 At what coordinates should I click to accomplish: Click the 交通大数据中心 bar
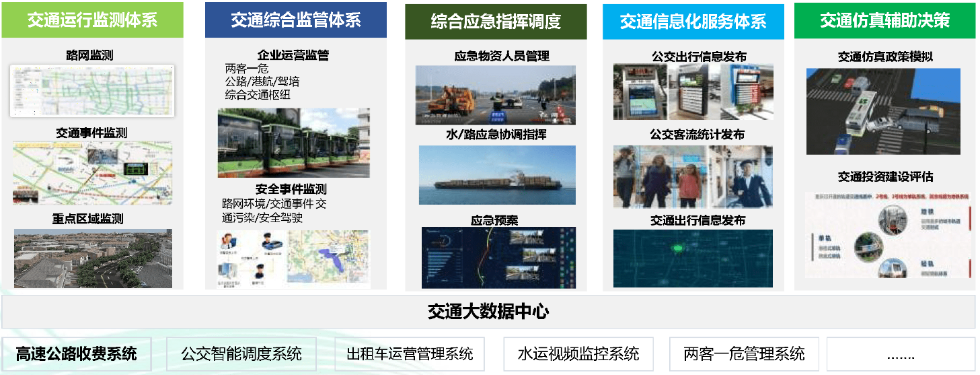(x=488, y=312)
